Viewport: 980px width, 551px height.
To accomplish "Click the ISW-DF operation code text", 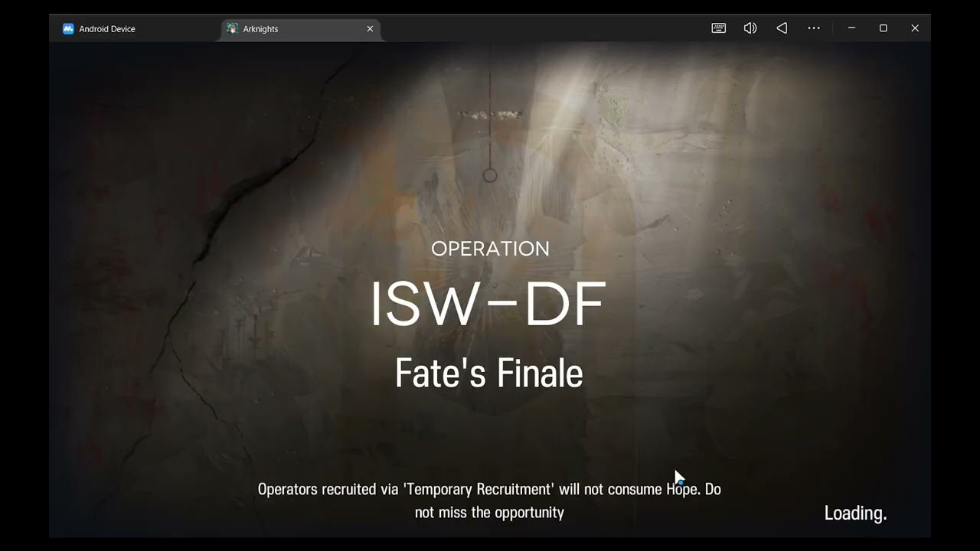I will (488, 305).
